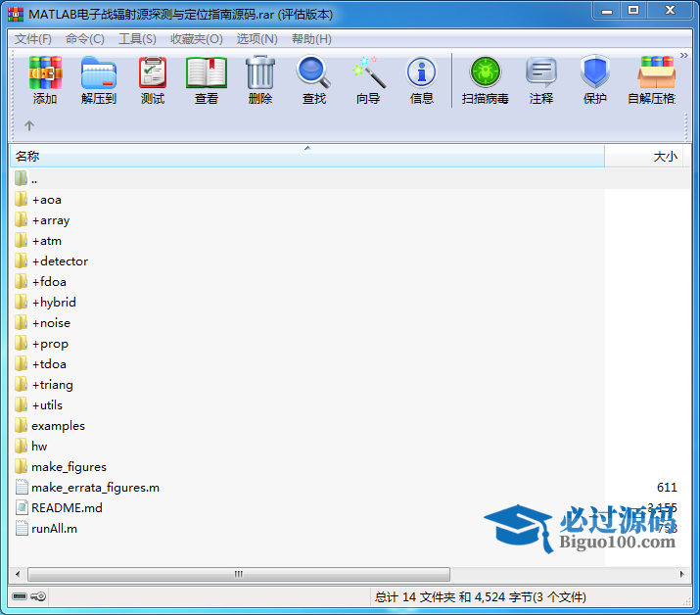
Task: Open the Favorites (收藏夹) menu
Action: (197, 39)
